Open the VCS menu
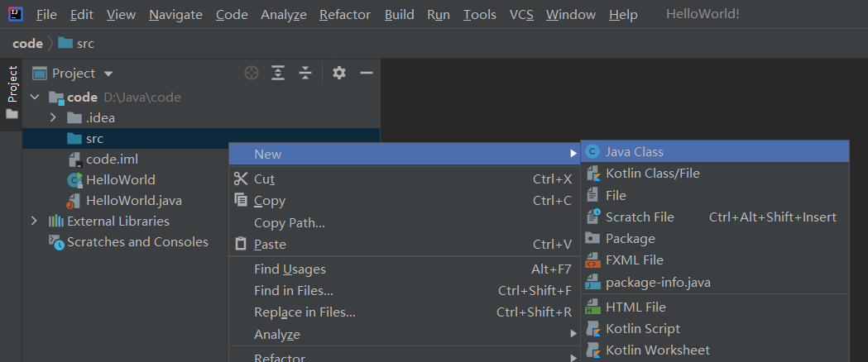 [x=521, y=14]
